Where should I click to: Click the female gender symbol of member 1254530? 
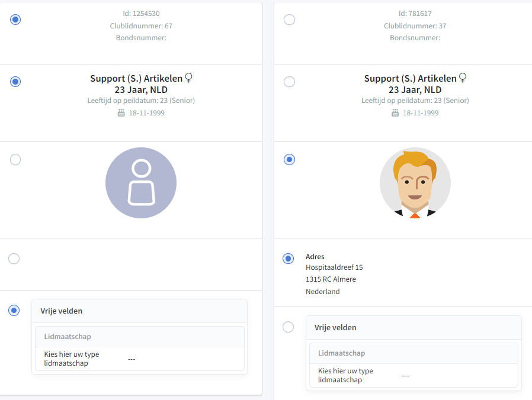point(189,78)
